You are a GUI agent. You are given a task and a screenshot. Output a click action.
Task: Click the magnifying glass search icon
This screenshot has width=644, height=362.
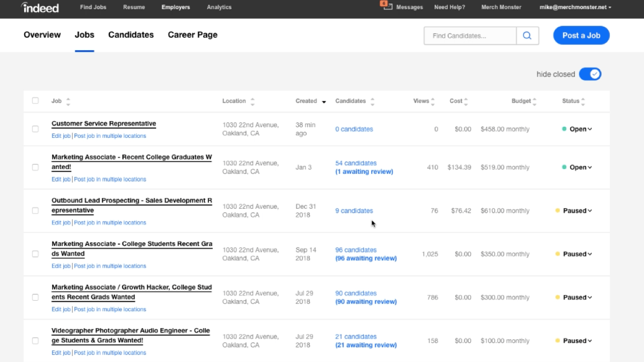pos(527,36)
